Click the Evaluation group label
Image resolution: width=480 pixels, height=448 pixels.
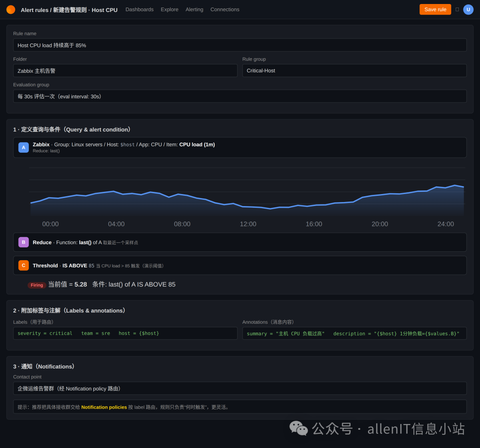31,85
